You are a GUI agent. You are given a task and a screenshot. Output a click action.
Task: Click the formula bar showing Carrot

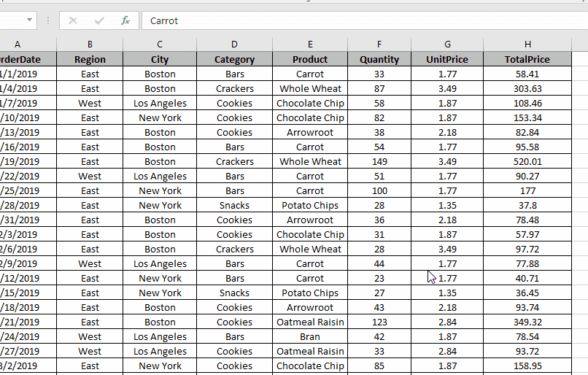(x=365, y=20)
